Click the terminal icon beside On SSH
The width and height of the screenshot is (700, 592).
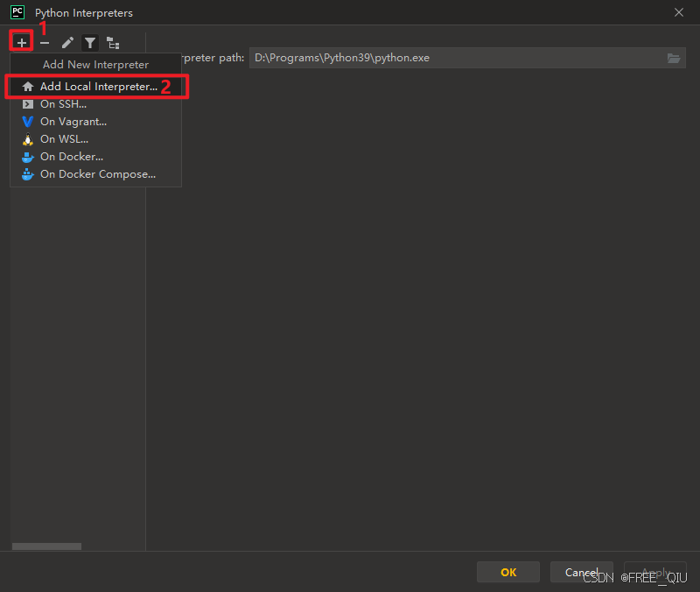[28, 104]
